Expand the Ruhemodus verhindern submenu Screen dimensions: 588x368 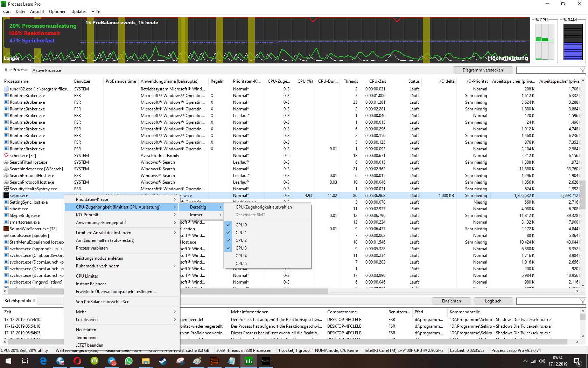coord(121,266)
